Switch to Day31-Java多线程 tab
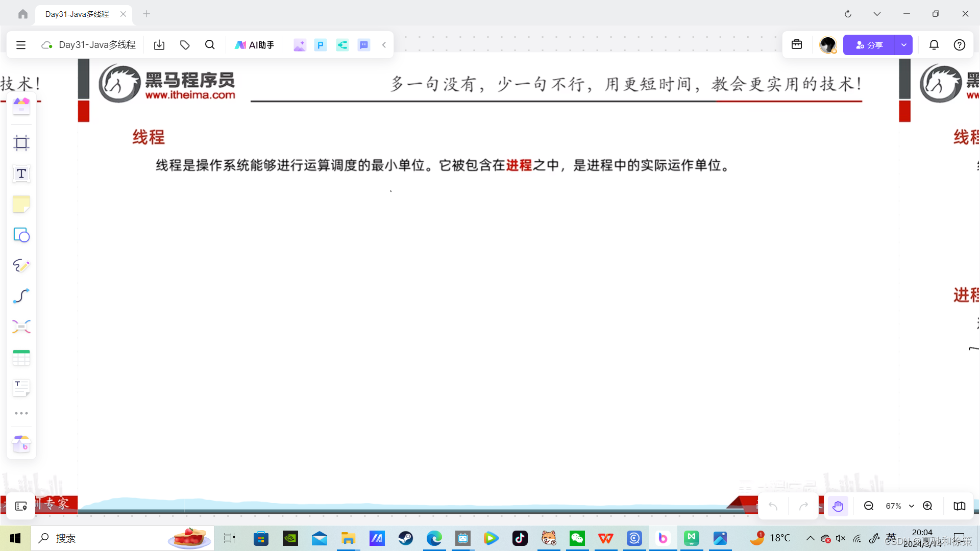 (77, 14)
